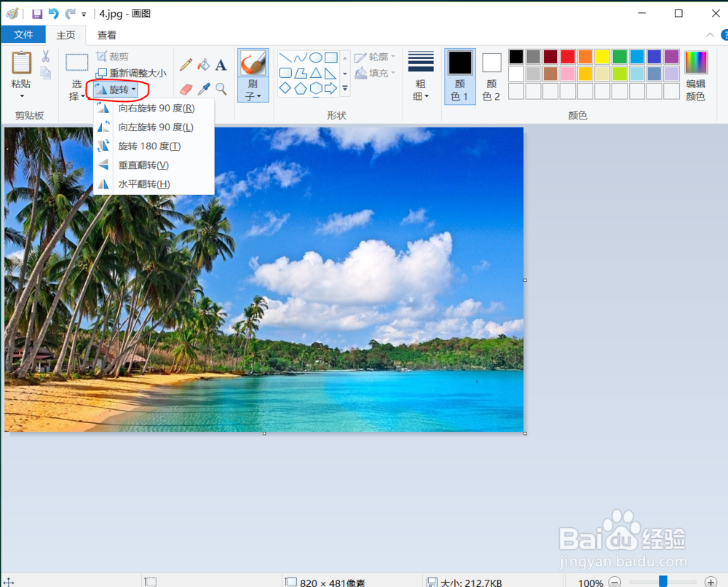Open the 粗细 line size dropdown
728x587 pixels.
(x=421, y=90)
